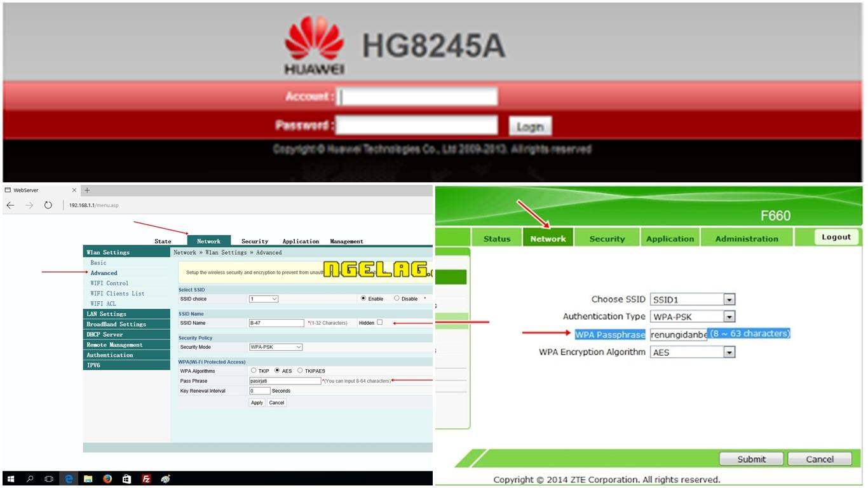Open LAN Settings in sidebar
The image size is (868, 488).
[126, 314]
